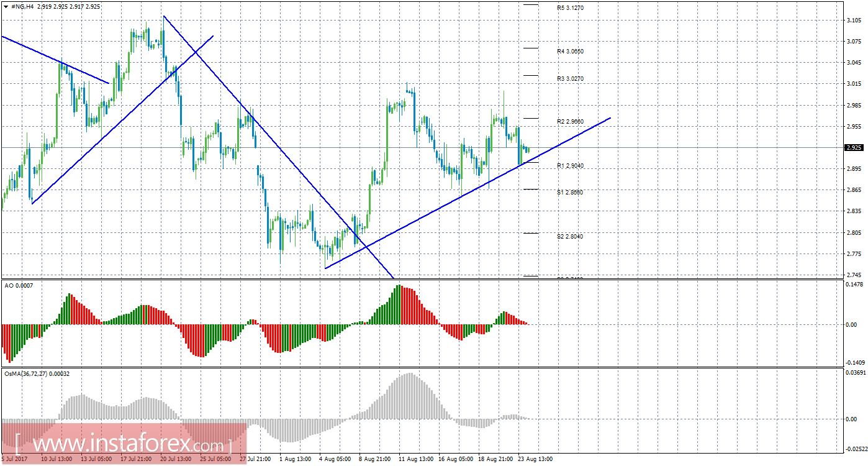Image resolution: width=868 pixels, height=466 pixels.
Task: Select the S2 2.8040 pivot label
Action: click(570, 237)
